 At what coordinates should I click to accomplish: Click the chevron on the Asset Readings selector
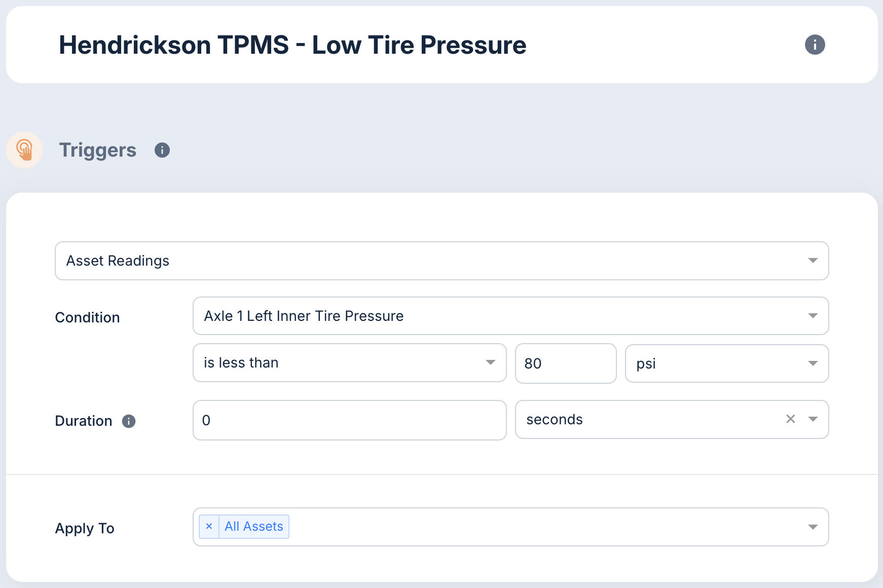[x=813, y=261]
